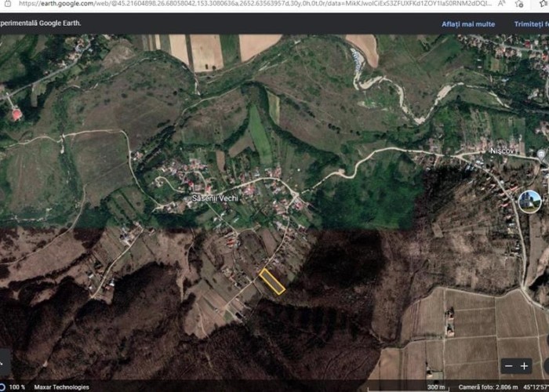
Task: Click the Săsenii Vechi village label
Action: (214, 198)
